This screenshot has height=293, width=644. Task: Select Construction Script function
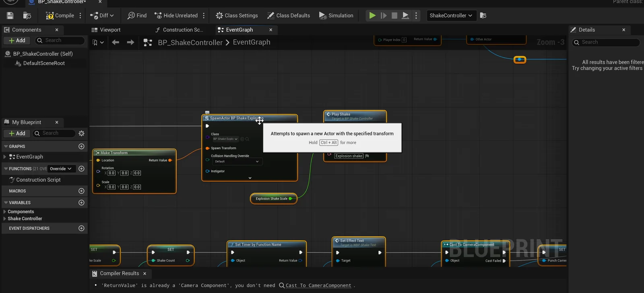pyautogui.click(x=38, y=180)
